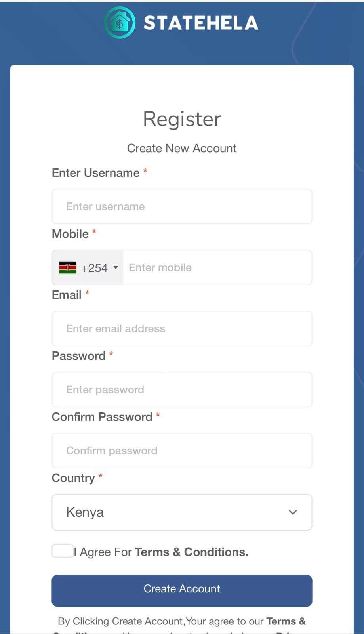Click the Kenya flag icon
This screenshot has width=364, height=634.
click(68, 268)
